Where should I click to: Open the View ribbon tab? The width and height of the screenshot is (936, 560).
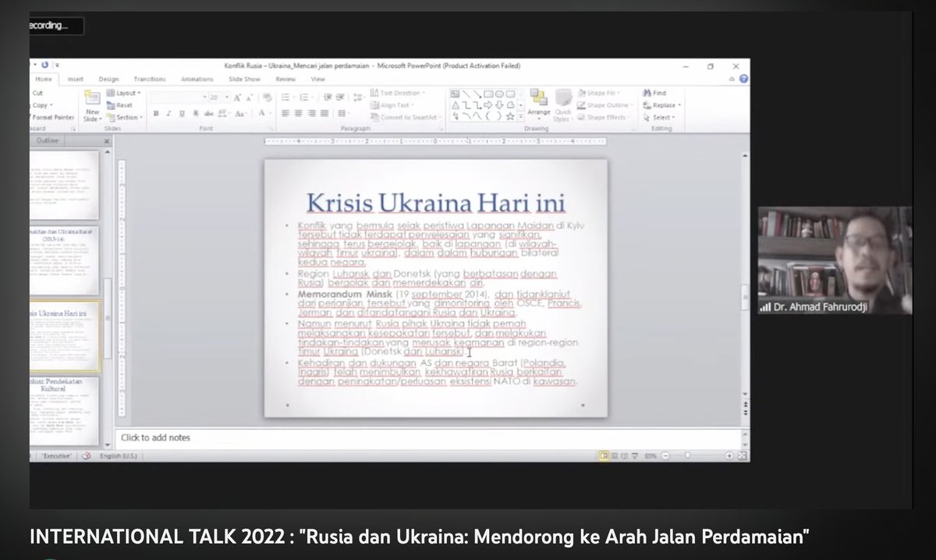pyautogui.click(x=317, y=79)
